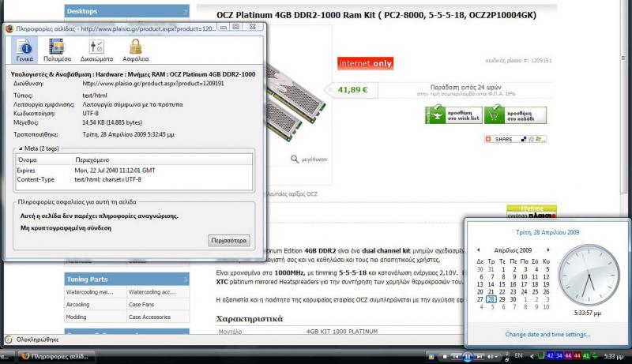This screenshot has width=632, height=364.
Task: Go to previous month in calendar
Action: 479,250
